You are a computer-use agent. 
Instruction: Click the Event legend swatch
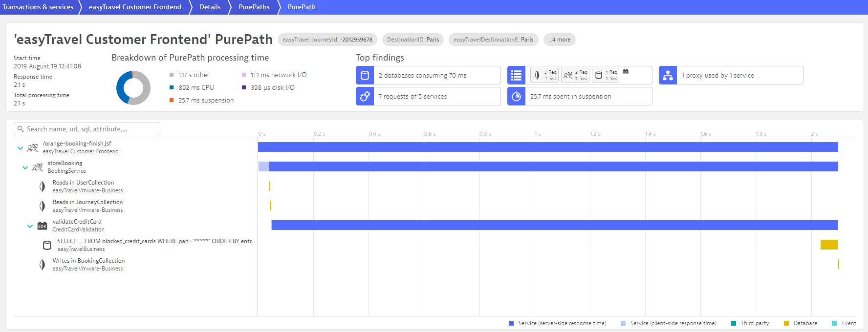[834, 323]
